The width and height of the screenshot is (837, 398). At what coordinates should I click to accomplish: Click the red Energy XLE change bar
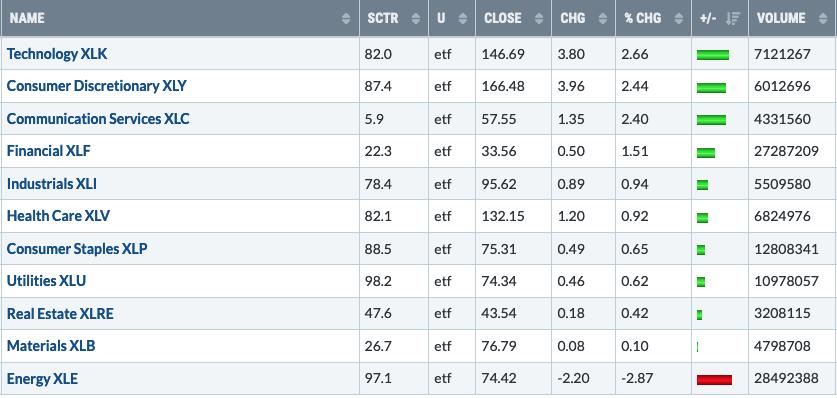[x=714, y=380]
